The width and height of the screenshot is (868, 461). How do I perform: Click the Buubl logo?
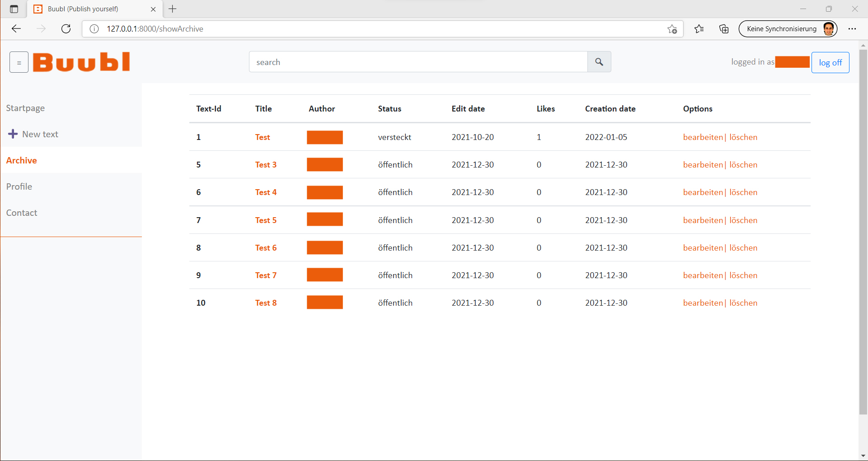tap(81, 62)
